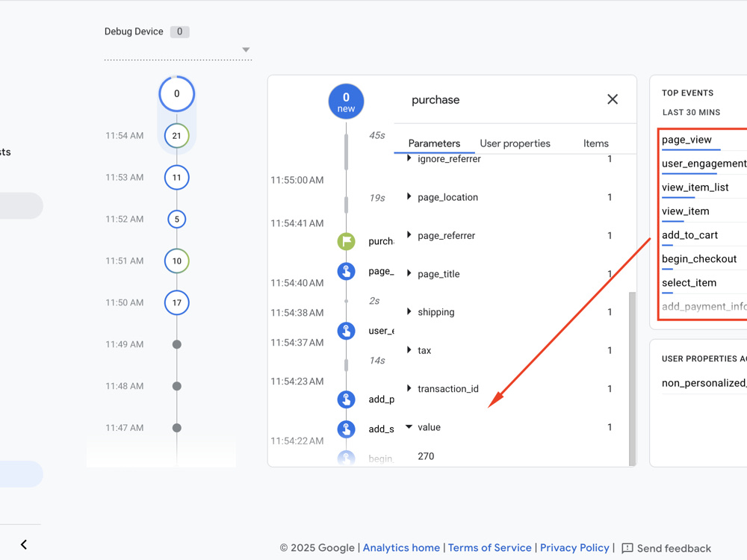Open the Analytics home link
The width and height of the screenshot is (747, 560).
click(401, 547)
